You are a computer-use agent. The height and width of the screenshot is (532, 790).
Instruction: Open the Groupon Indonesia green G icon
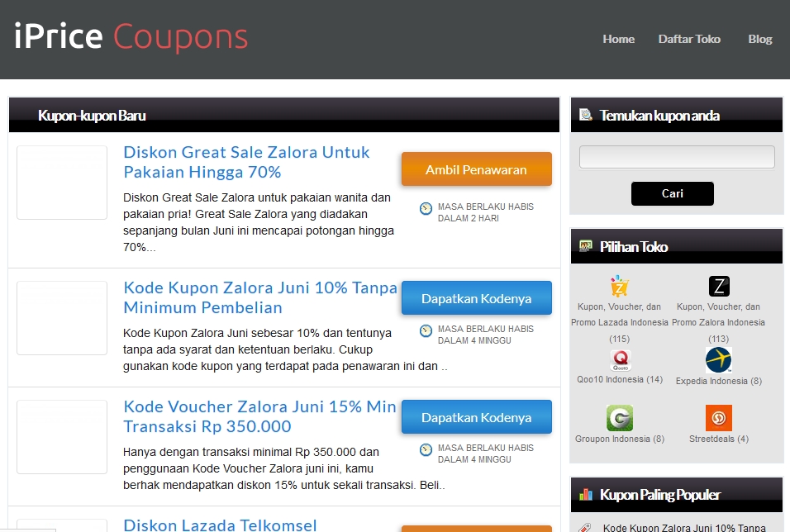click(620, 418)
